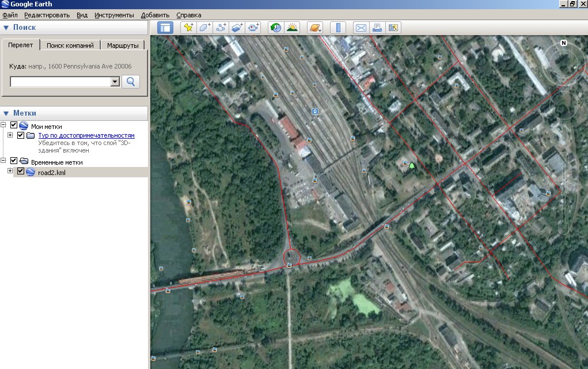
Task: Click the Add Path toolbar icon
Action: pos(221,27)
